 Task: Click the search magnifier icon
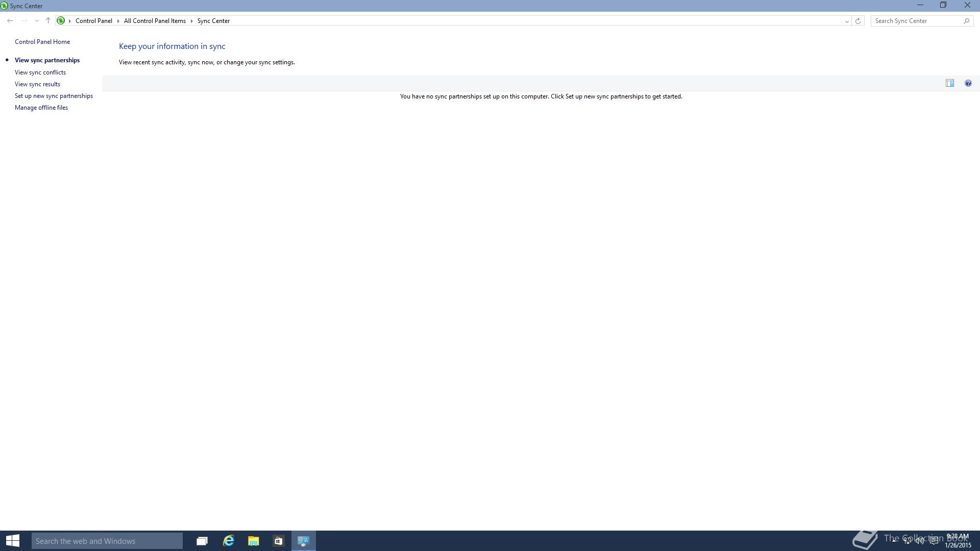(966, 21)
